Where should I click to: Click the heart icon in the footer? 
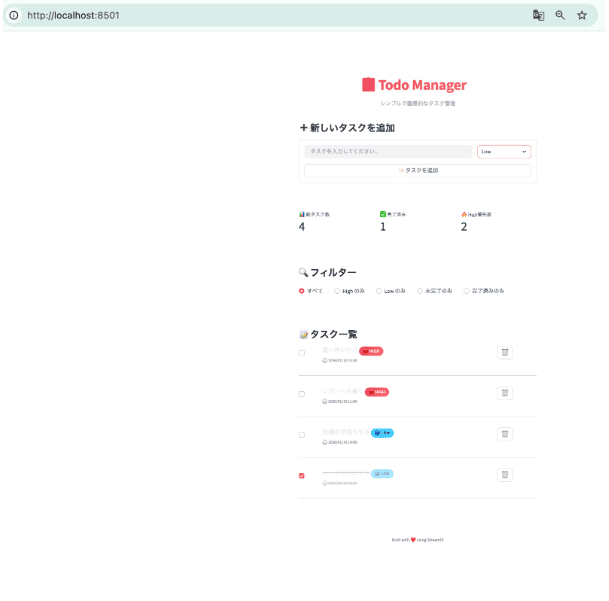tap(413, 540)
